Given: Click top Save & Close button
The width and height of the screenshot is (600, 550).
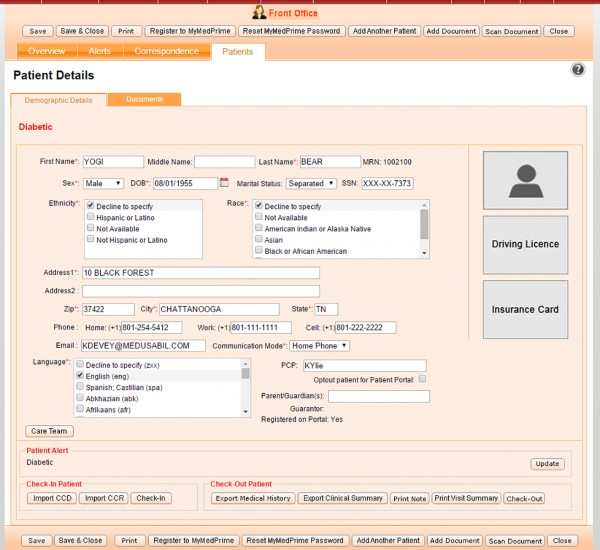Looking at the screenshot, I should (x=82, y=31).
